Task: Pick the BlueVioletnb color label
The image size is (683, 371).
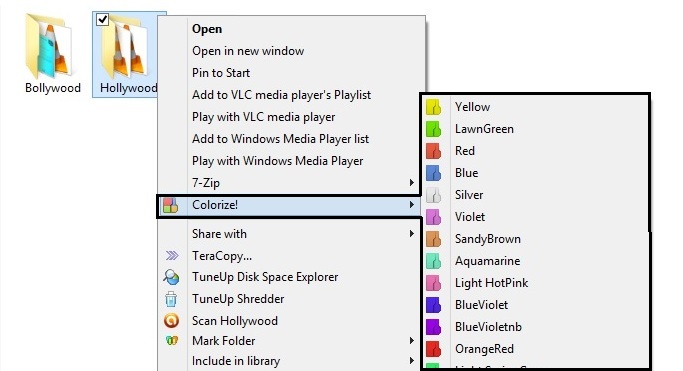Action: click(x=488, y=327)
